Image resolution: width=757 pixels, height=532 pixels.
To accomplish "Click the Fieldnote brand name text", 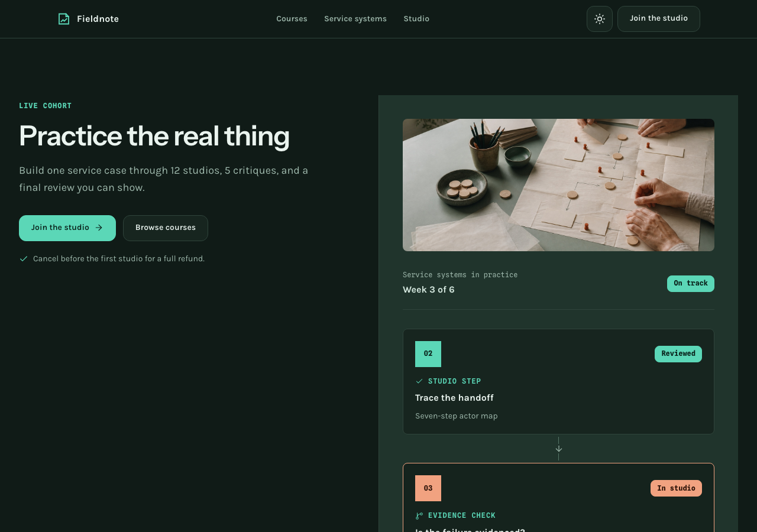I will [x=98, y=19].
